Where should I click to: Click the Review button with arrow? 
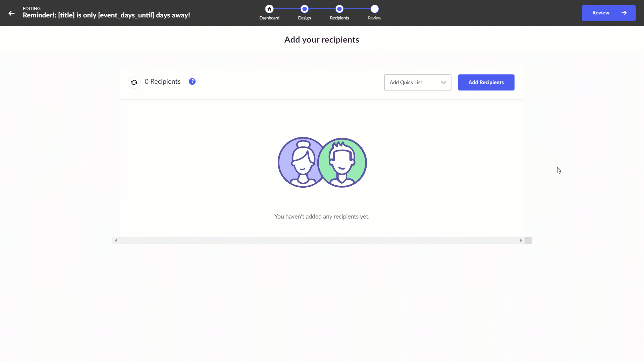click(x=608, y=13)
